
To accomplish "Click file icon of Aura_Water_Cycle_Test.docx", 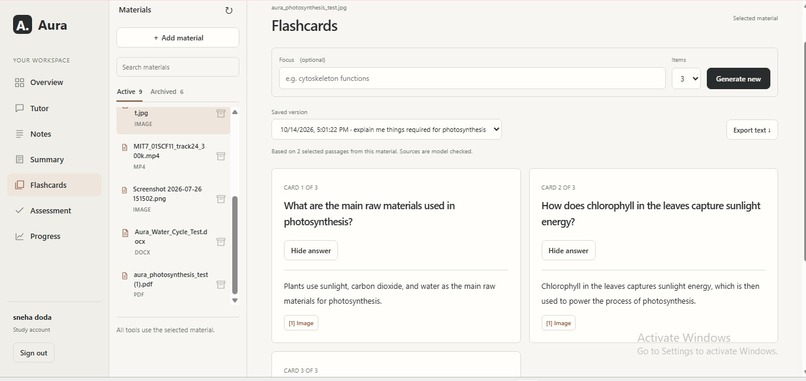I will [124, 233].
